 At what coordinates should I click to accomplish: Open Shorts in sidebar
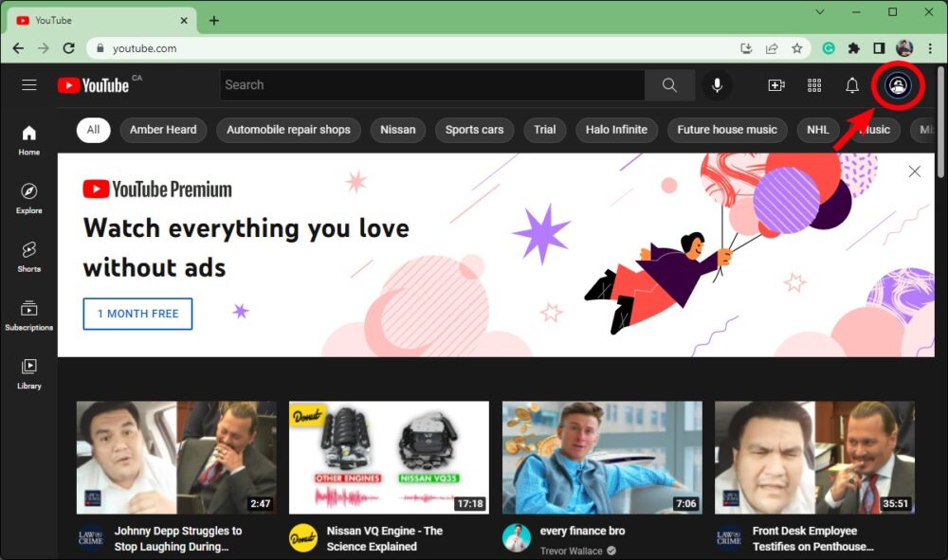(x=29, y=258)
